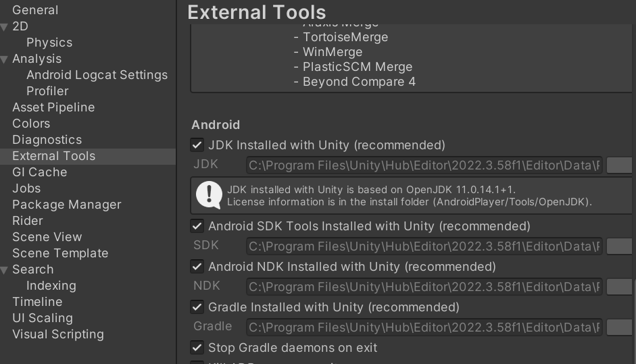
Task: Open the Package Manager preferences
Action: click(x=66, y=205)
